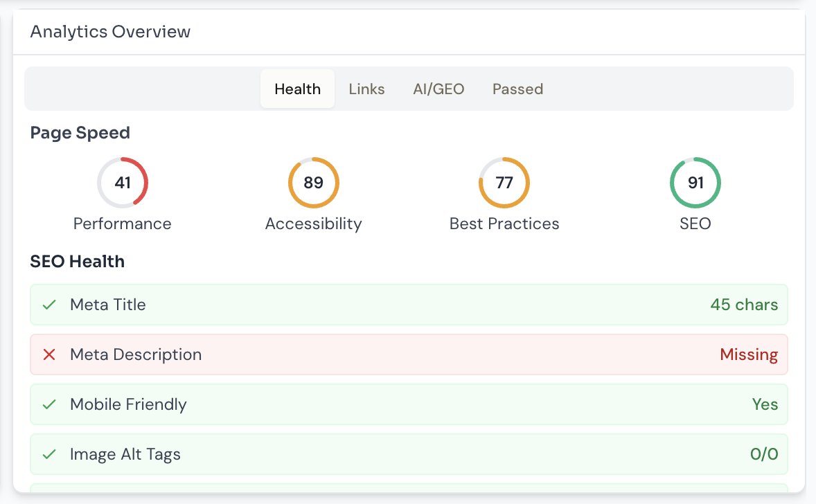
Task: Select the Mobile Friendly row label
Action: tap(128, 405)
